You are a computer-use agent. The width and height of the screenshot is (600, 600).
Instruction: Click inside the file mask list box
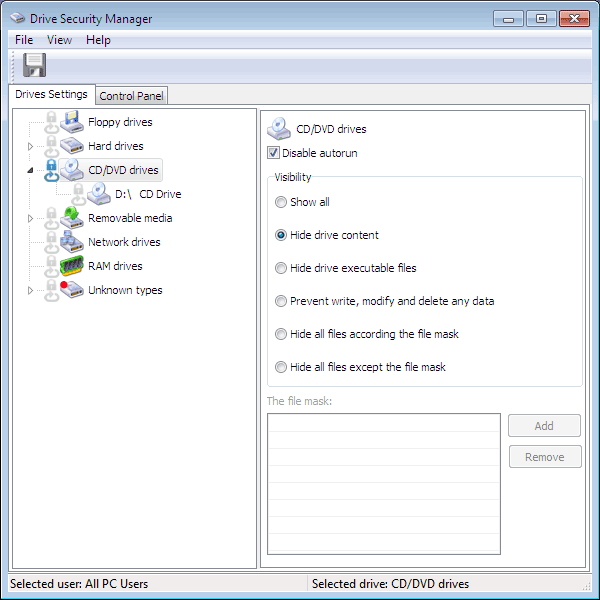[384, 484]
